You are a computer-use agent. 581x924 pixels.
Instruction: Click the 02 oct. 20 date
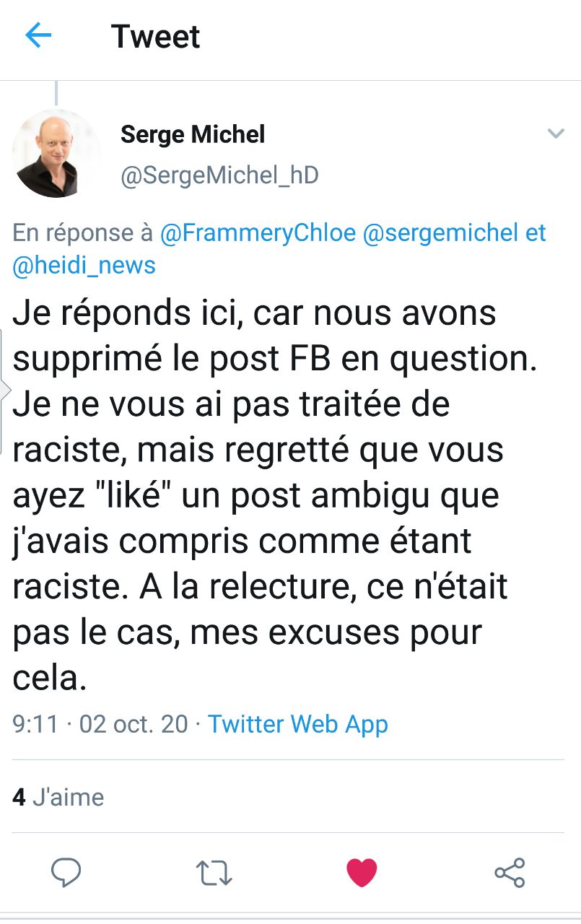134,724
